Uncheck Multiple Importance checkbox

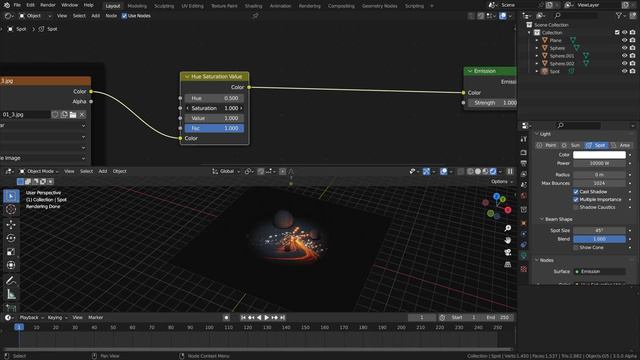[x=576, y=200]
